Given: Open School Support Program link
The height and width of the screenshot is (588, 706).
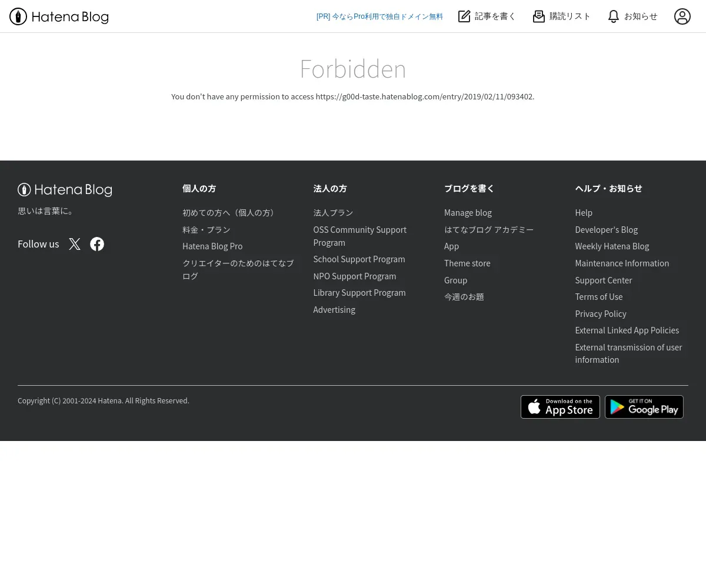Looking at the screenshot, I should [x=359, y=259].
